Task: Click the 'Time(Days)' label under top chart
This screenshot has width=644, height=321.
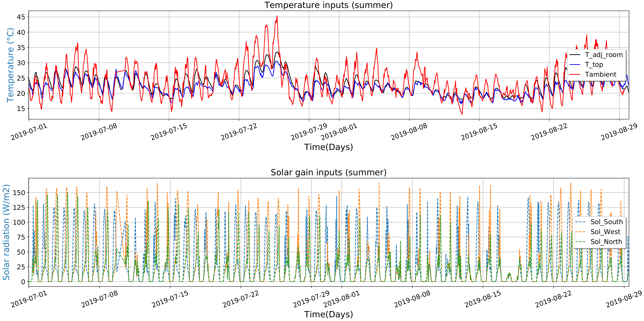Action: point(329,147)
